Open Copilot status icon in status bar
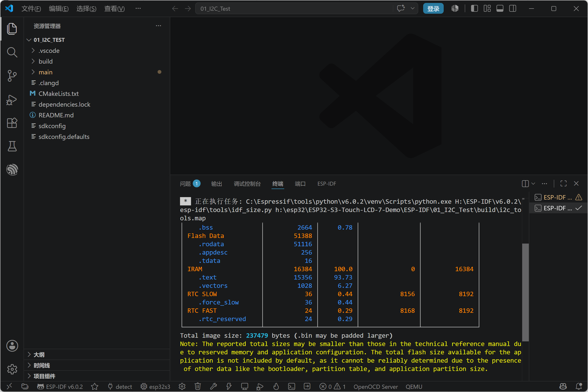The image size is (588, 392). (x=563, y=387)
